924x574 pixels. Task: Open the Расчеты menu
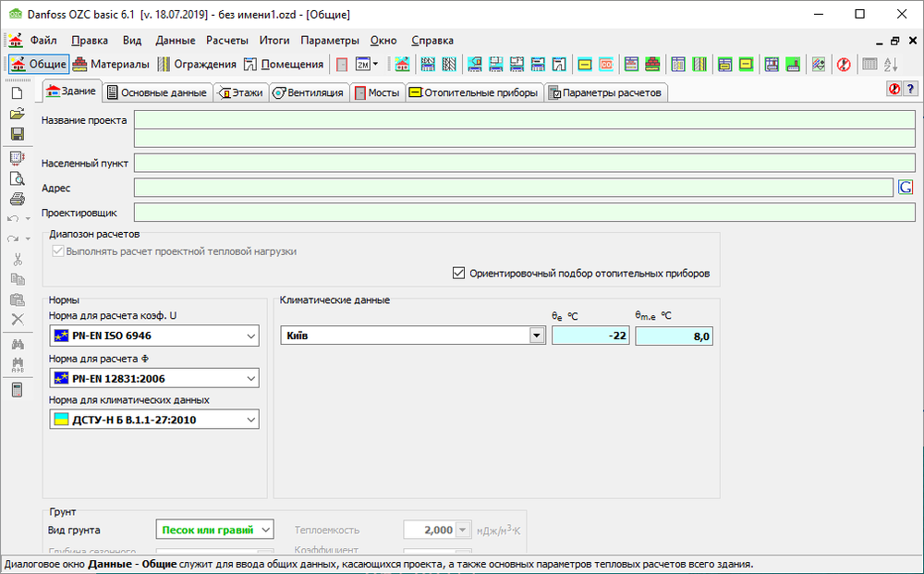tap(226, 41)
